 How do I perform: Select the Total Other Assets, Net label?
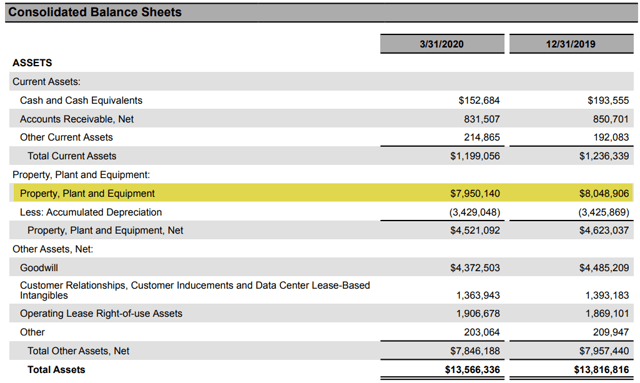click(78, 351)
